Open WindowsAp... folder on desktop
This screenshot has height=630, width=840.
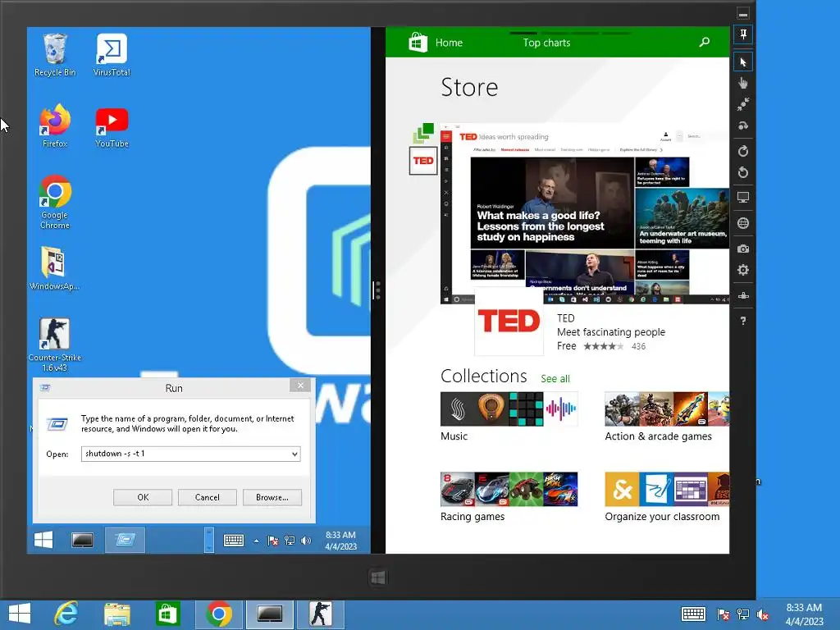click(55, 269)
